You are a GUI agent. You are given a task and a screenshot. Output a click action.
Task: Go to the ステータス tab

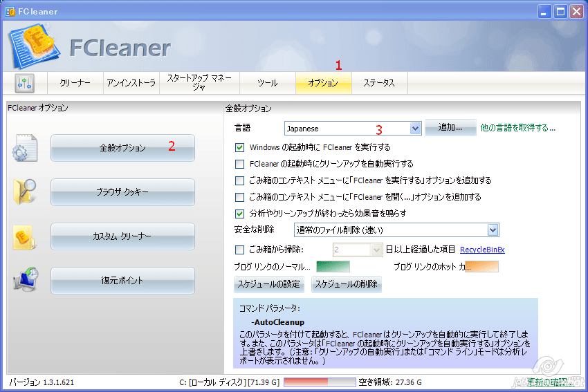click(x=379, y=83)
